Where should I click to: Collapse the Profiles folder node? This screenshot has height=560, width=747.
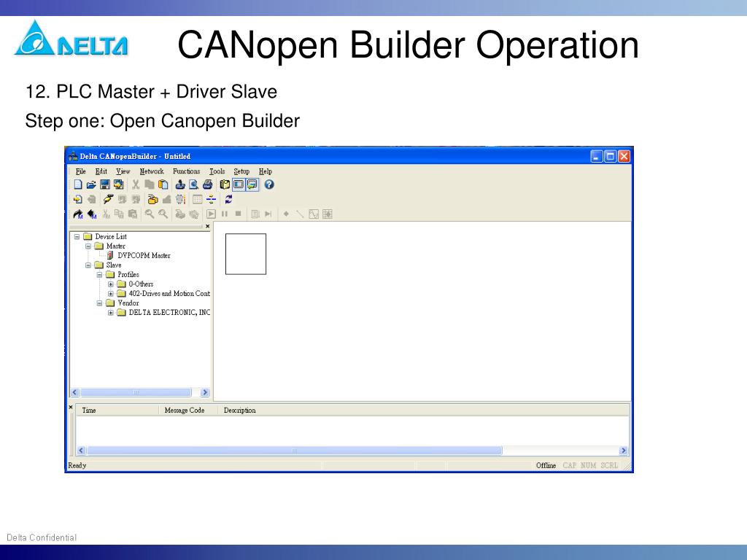click(x=99, y=275)
